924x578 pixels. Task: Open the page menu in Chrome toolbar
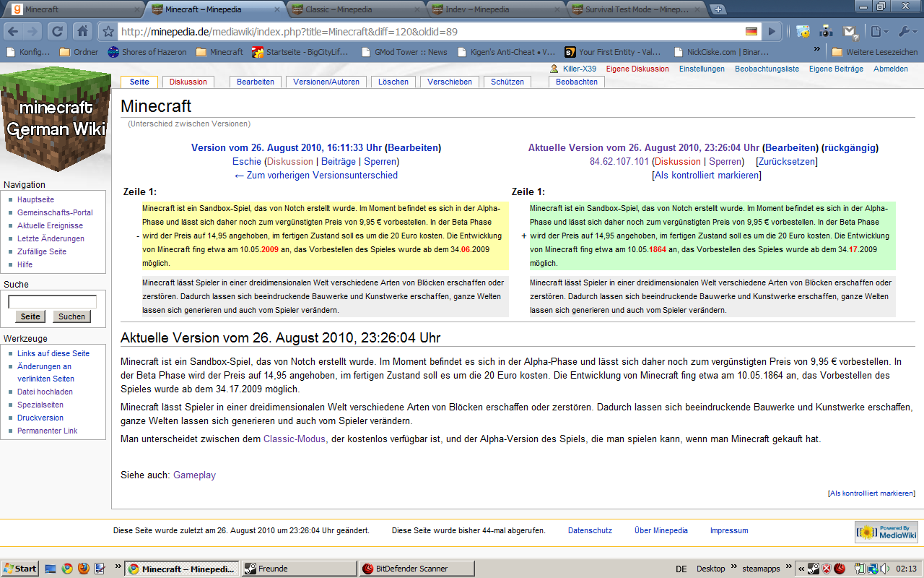[878, 32]
